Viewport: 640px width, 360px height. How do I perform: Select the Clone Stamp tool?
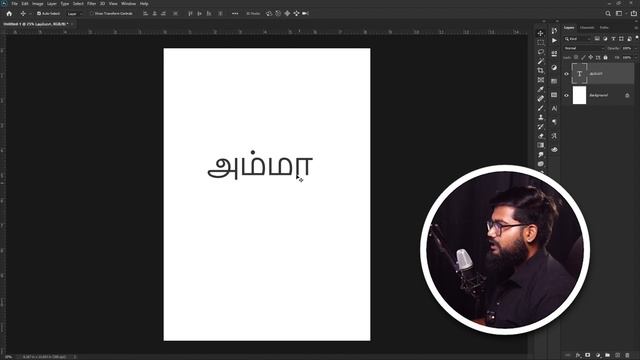click(540, 118)
